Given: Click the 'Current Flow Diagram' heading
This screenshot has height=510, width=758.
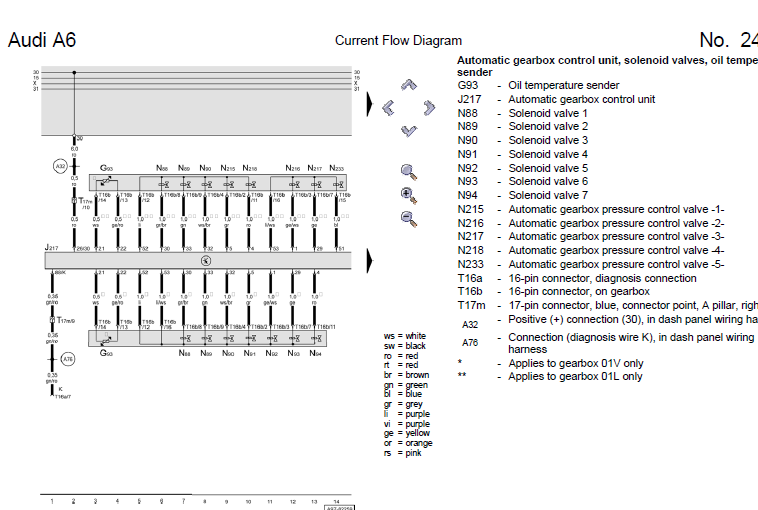Looking at the screenshot, I should click(x=398, y=41).
